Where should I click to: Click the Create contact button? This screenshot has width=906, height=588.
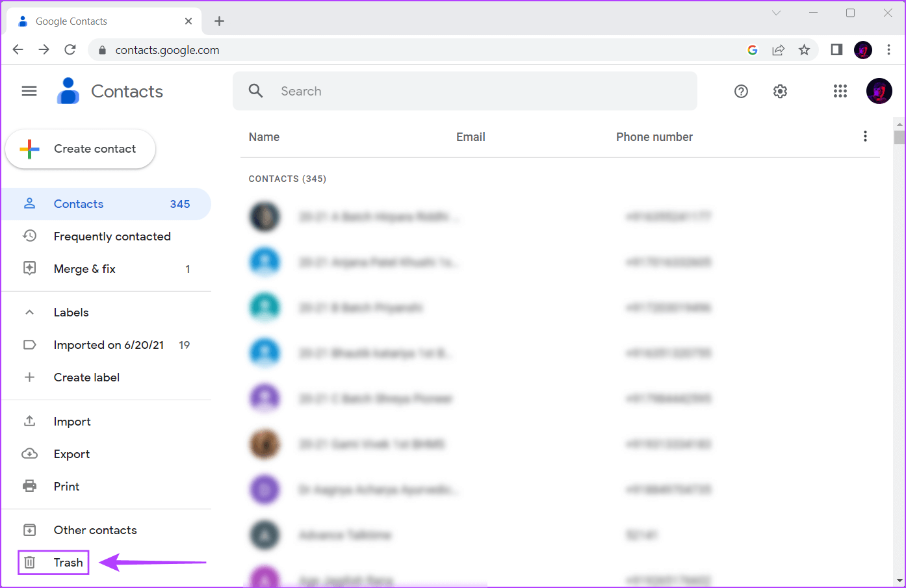click(80, 149)
